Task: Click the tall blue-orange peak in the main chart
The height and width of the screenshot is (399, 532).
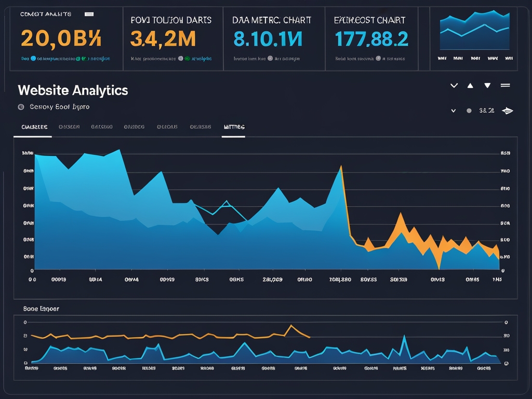Action: coord(341,167)
